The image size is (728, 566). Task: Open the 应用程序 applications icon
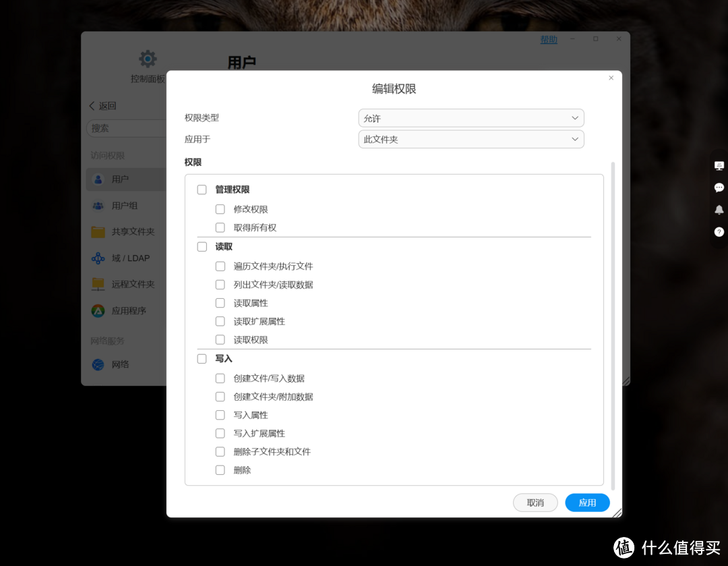point(98,310)
